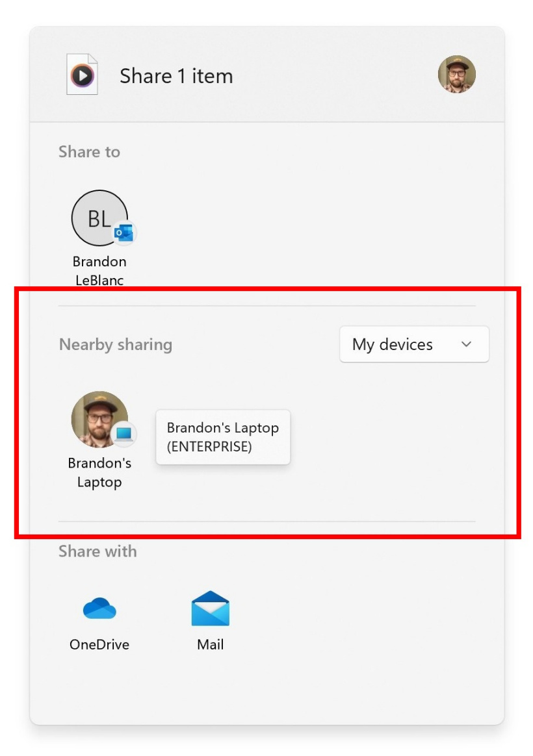Click the Nearby sharing section header
This screenshot has width=533, height=756.
tap(116, 344)
